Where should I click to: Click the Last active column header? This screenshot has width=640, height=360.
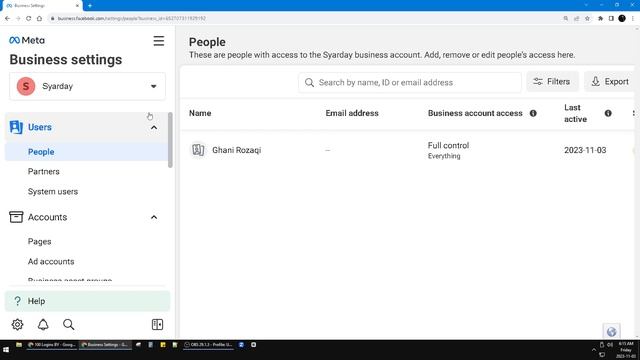(576, 113)
